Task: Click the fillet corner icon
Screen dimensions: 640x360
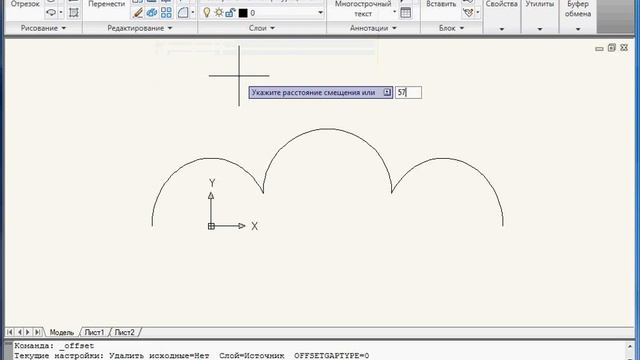Action: coord(183,13)
